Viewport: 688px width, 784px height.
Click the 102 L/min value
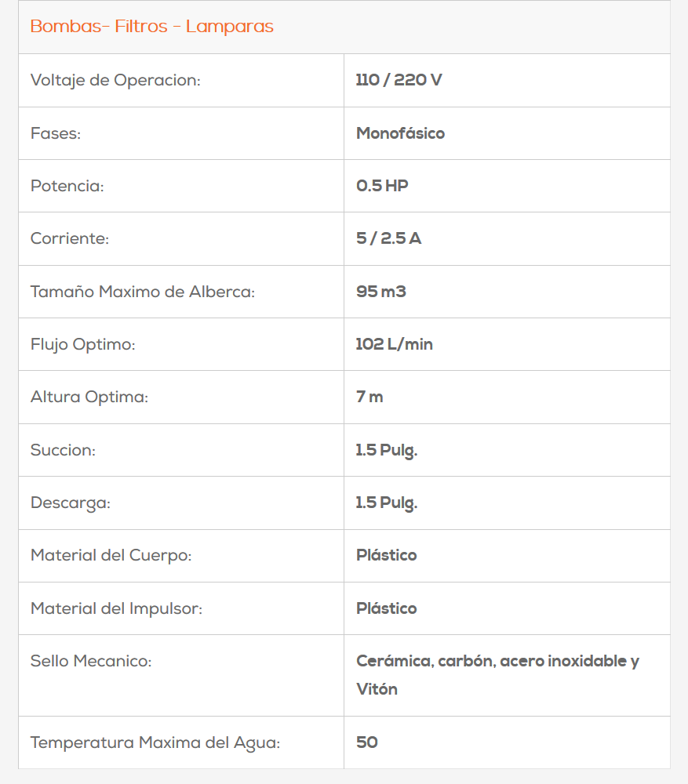pos(394,344)
